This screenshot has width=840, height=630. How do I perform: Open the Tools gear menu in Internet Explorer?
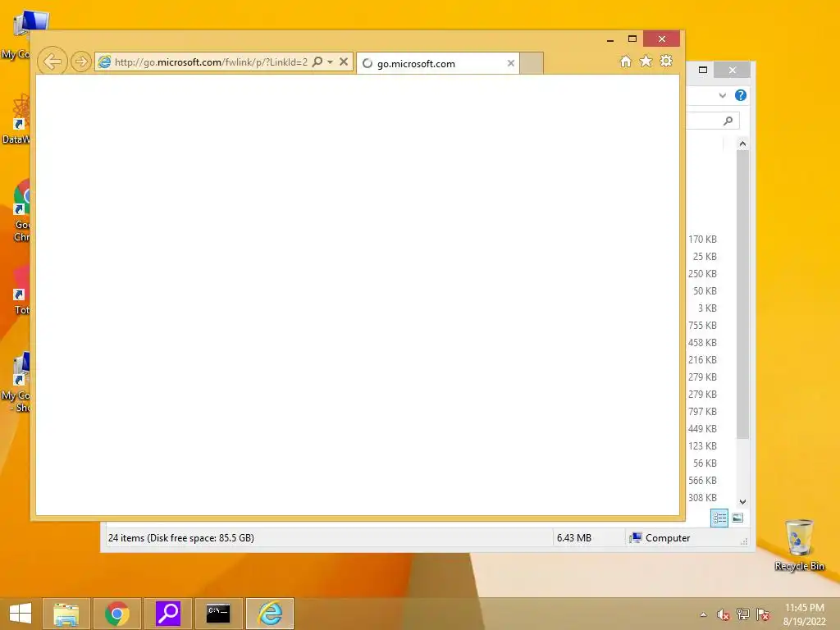pyautogui.click(x=666, y=61)
